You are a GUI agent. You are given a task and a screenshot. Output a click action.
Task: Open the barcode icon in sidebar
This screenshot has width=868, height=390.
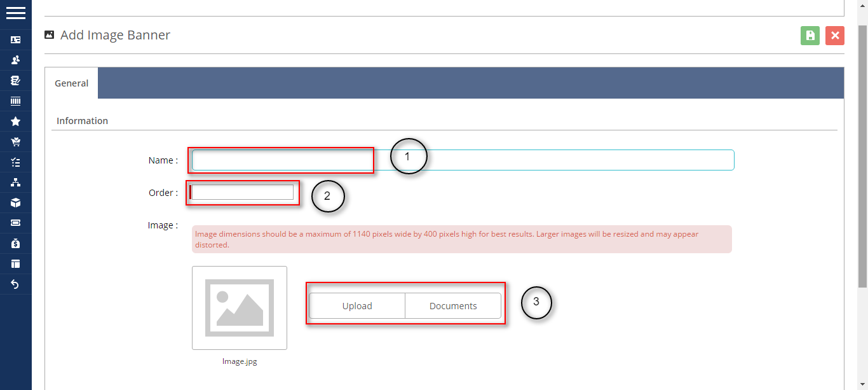point(15,101)
